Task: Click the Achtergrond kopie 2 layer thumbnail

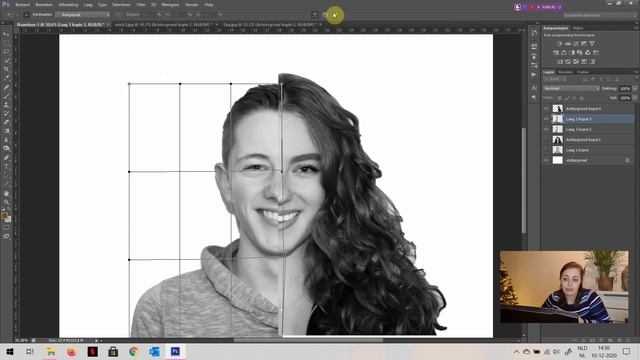Action: [558, 140]
